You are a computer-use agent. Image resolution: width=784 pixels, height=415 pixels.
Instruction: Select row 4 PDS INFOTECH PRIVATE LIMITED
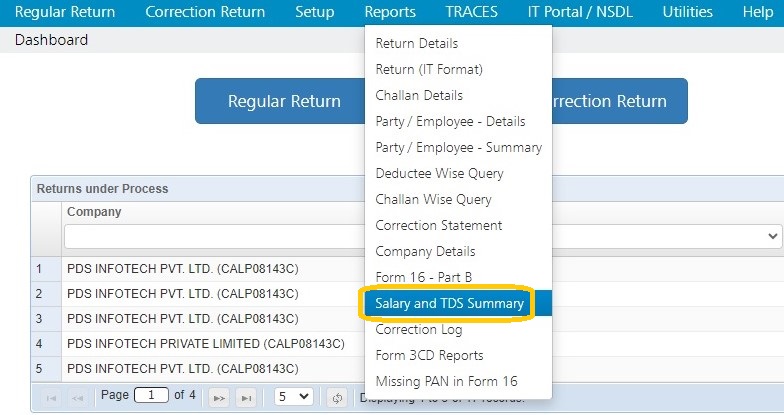click(x=206, y=344)
